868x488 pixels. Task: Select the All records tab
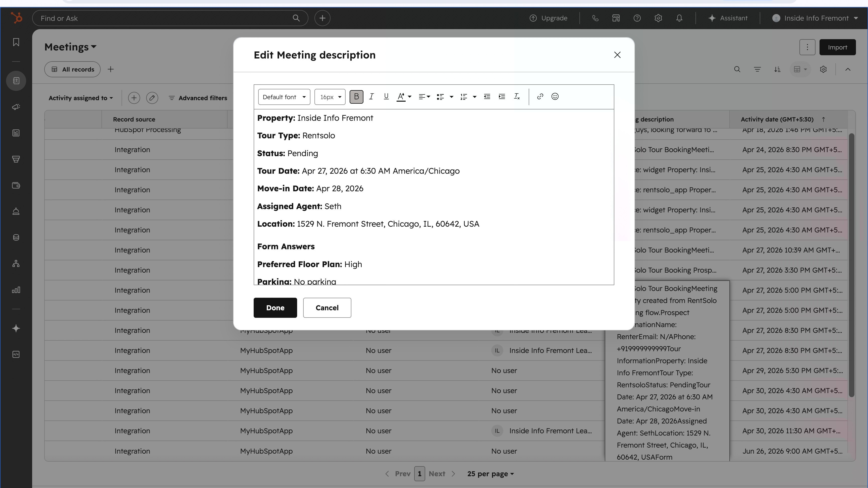tap(72, 69)
